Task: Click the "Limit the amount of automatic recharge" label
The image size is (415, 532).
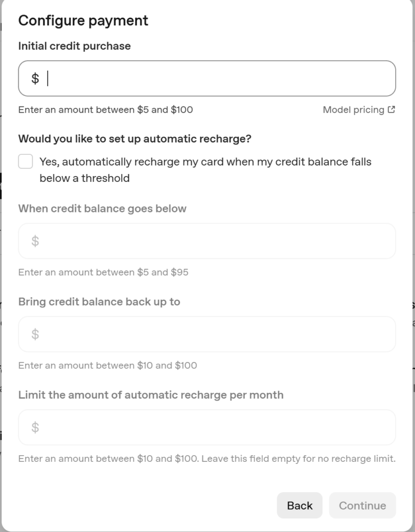Action: tap(151, 395)
